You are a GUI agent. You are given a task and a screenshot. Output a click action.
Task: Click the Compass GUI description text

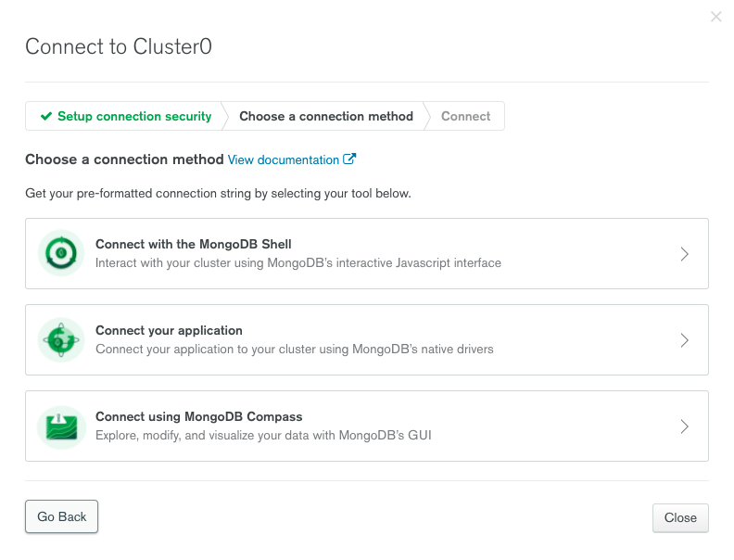(x=263, y=436)
